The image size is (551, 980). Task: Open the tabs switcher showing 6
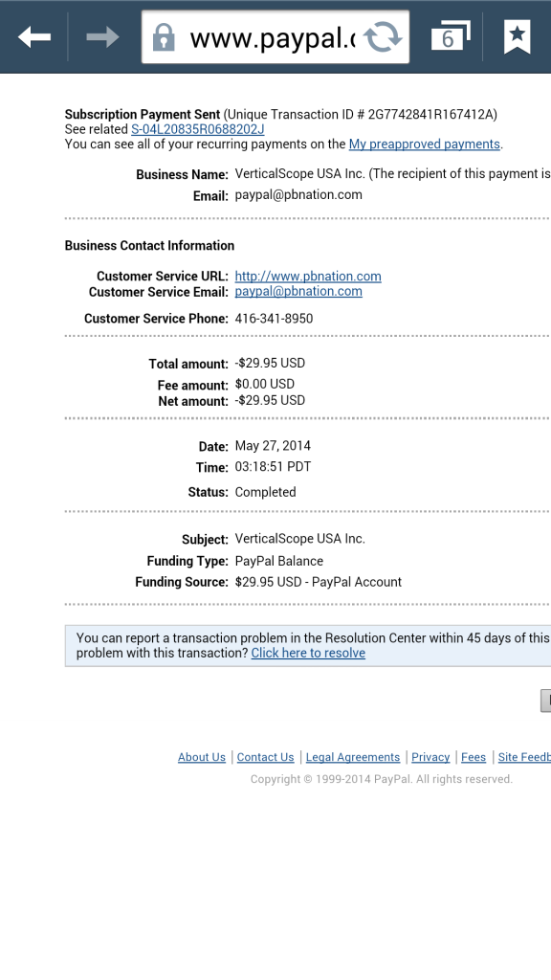(451, 36)
